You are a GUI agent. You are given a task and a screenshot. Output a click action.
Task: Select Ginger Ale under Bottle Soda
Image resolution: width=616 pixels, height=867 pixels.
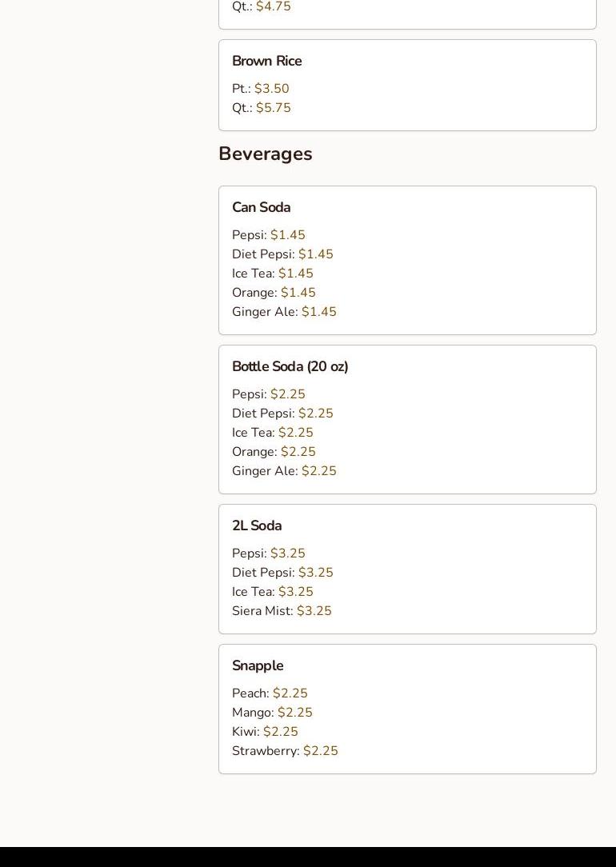point(284,471)
